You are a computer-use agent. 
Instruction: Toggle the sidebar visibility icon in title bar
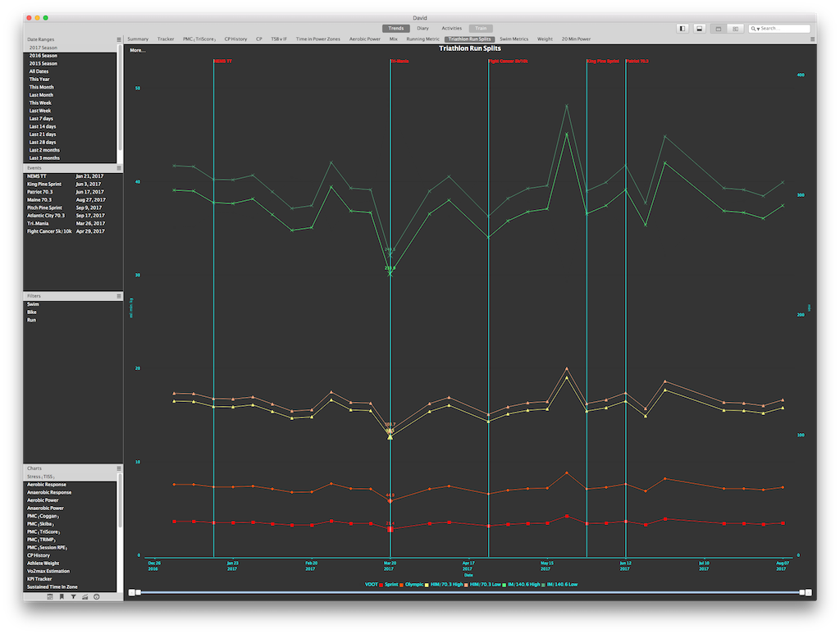[x=682, y=28]
